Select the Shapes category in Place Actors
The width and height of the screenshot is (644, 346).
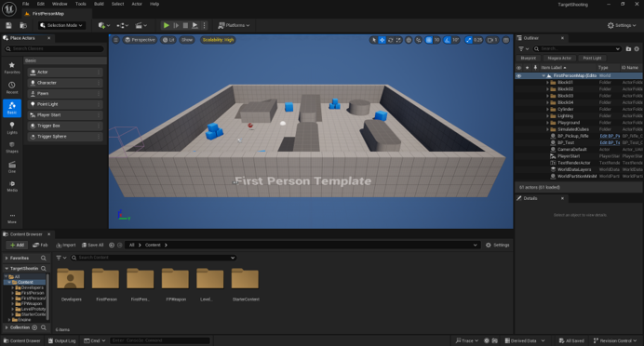[x=12, y=147]
